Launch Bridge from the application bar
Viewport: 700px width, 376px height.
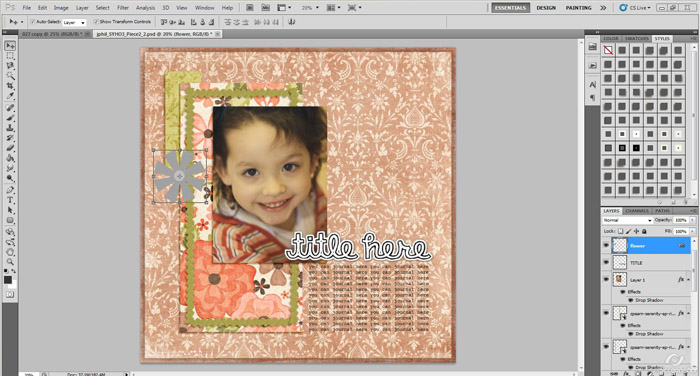coord(250,8)
